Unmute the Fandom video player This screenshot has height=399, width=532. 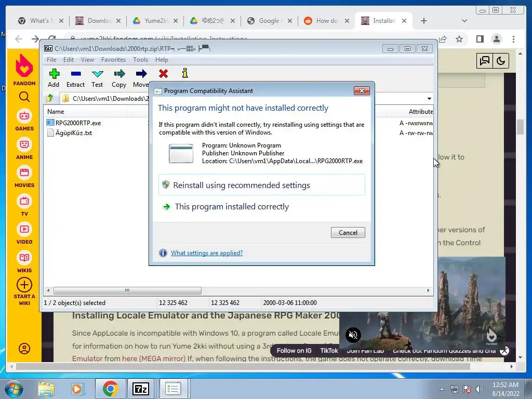353,335
